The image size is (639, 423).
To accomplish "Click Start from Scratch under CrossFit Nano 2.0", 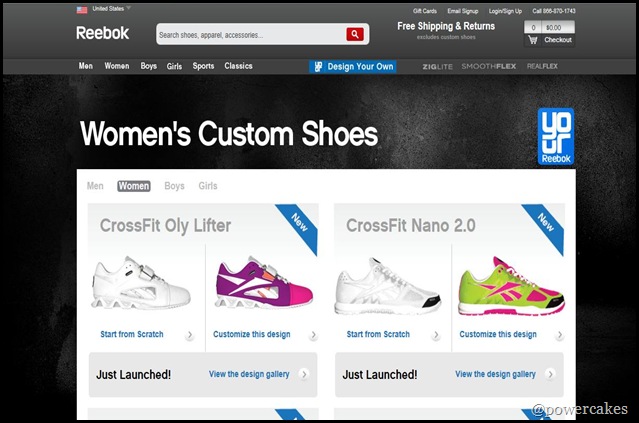I will pos(378,334).
